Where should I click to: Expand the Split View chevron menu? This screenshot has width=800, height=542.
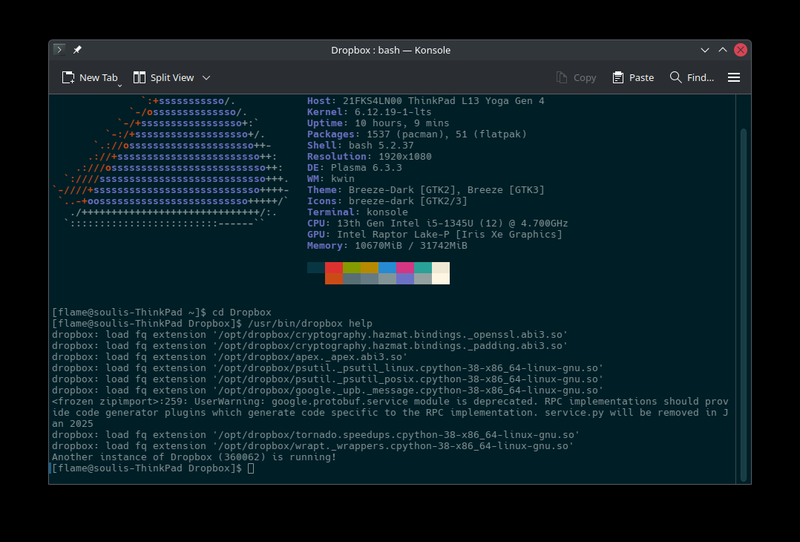click(x=207, y=78)
